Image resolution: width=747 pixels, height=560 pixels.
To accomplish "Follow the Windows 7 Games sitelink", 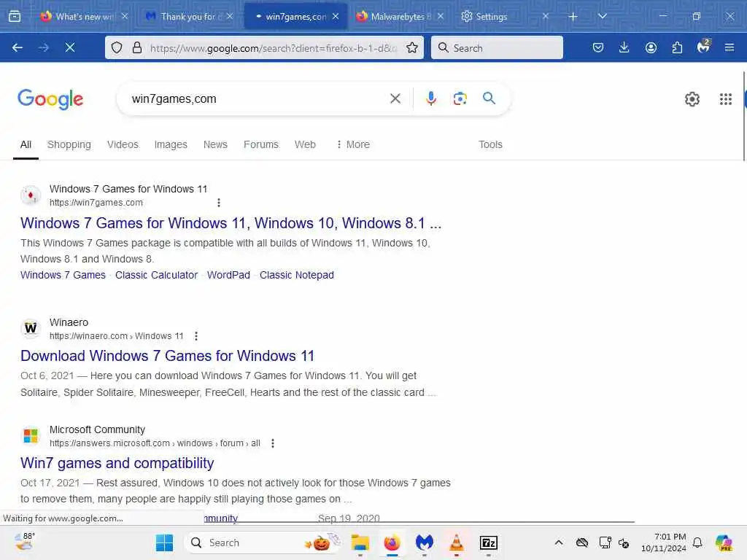I will [63, 275].
